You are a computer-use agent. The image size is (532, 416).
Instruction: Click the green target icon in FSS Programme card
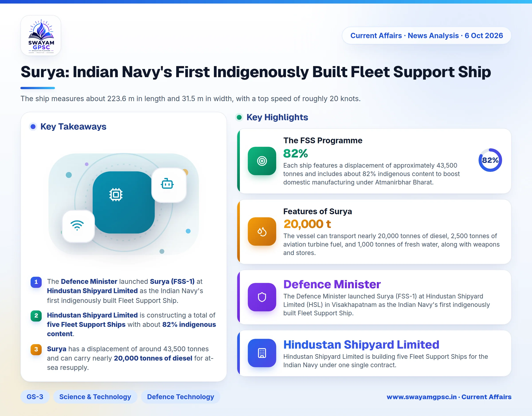[x=262, y=161]
